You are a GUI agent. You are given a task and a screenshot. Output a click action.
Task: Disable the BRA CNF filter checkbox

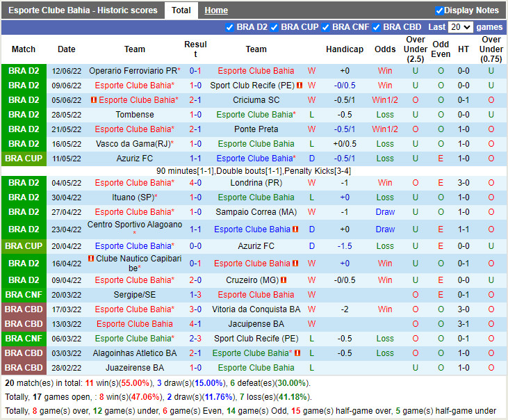[326, 27]
